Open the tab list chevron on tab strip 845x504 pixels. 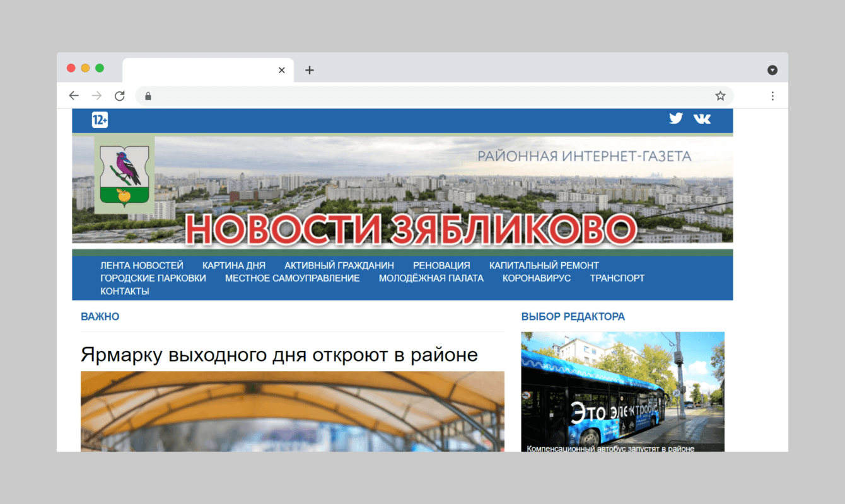click(772, 69)
